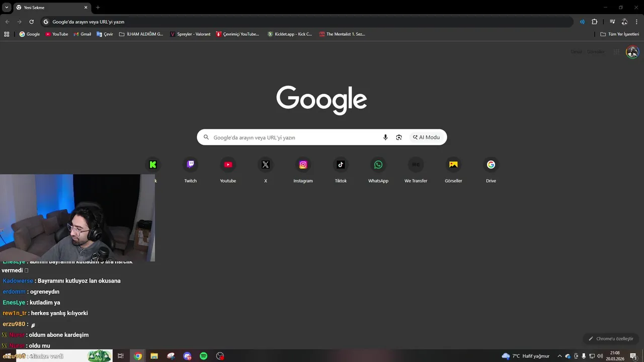Open the Twitch shortcut tile
The image size is (644, 362).
pos(190,170)
